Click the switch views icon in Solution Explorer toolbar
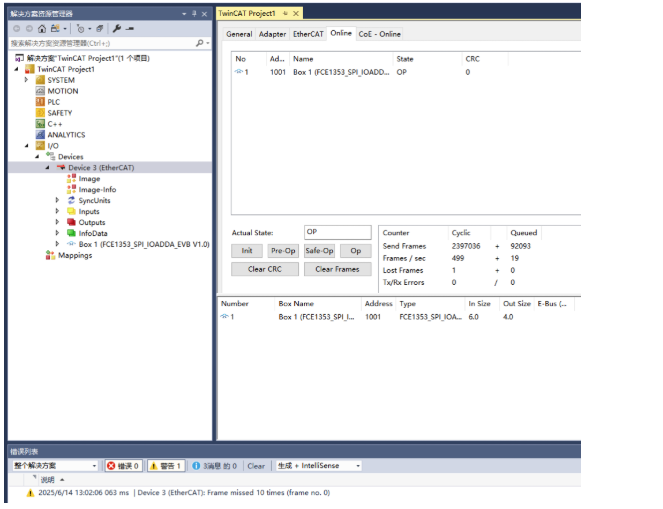The height and width of the screenshot is (509, 663). 55,29
